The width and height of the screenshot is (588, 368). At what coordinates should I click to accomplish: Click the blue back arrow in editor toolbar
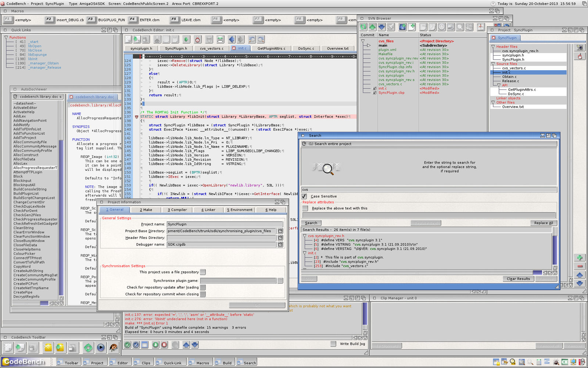(232, 39)
